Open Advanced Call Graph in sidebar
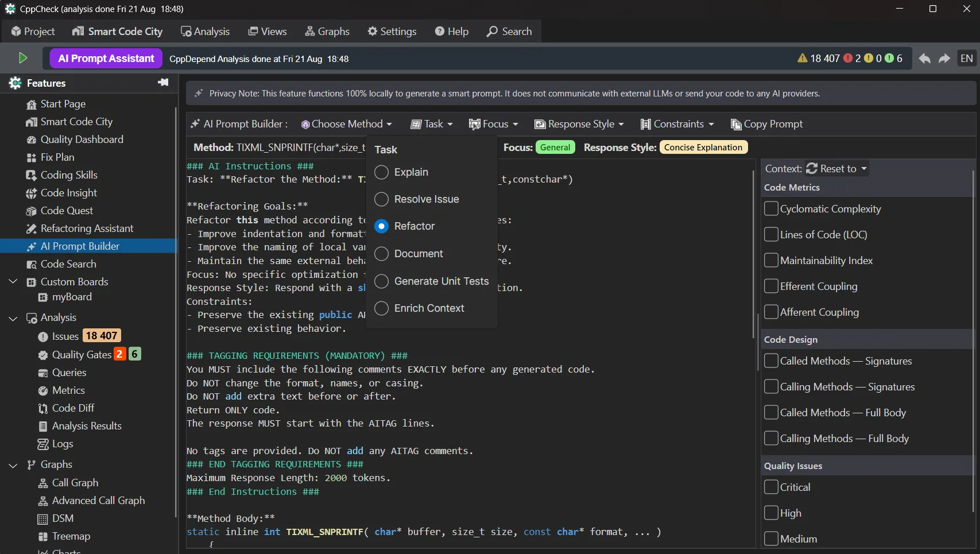Viewport: 980px width, 554px height. point(91,501)
